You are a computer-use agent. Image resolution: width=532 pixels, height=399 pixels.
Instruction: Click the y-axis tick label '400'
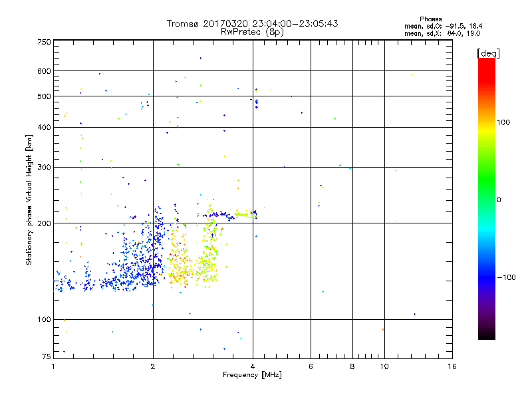pyautogui.click(x=44, y=127)
